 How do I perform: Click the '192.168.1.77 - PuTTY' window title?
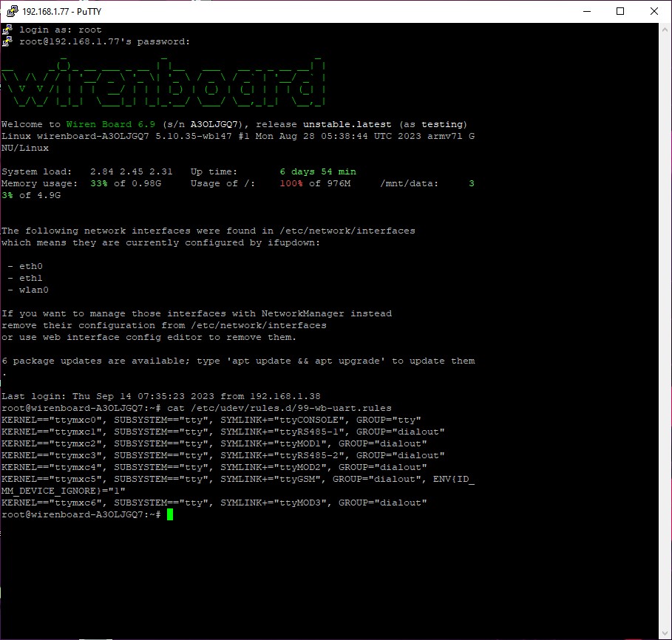[61, 12]
